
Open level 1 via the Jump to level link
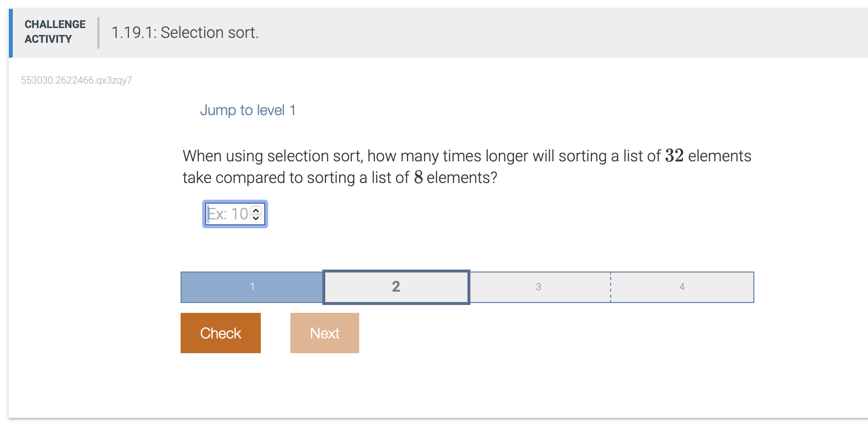(248, 110)
